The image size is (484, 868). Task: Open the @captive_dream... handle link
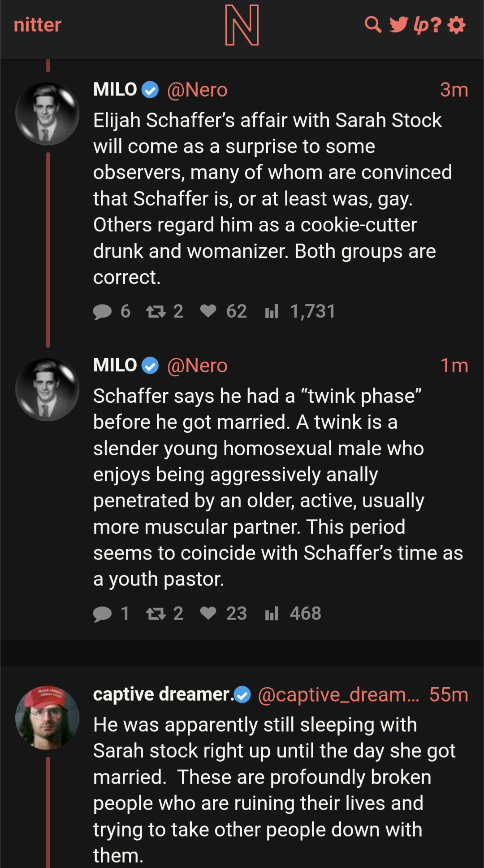pyautogui.click(x=339, y=695)
